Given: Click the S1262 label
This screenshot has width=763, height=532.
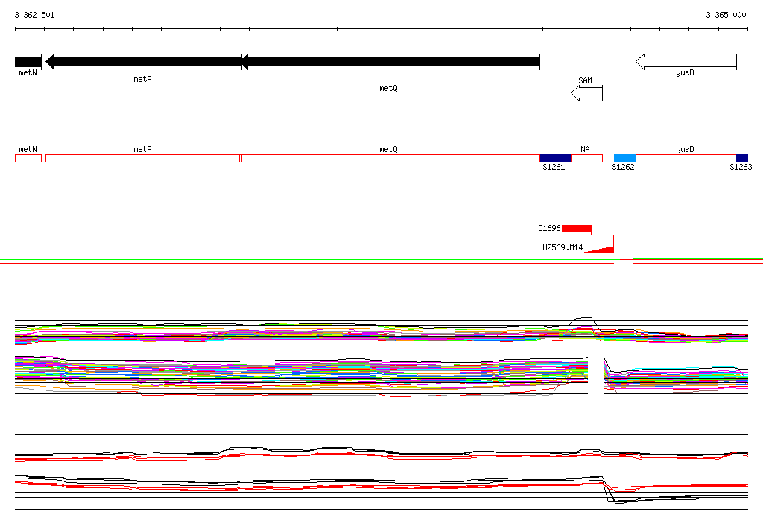Looking at the screenshot, I should [624, 167].
